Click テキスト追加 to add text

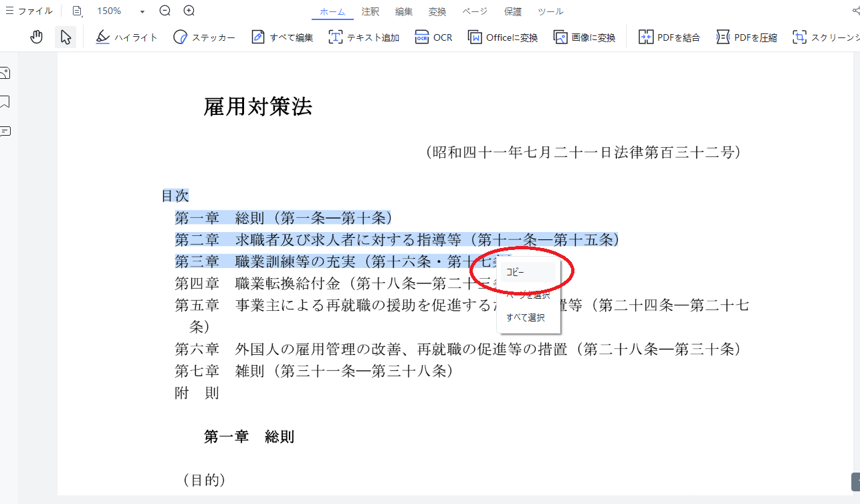point(364,37)
